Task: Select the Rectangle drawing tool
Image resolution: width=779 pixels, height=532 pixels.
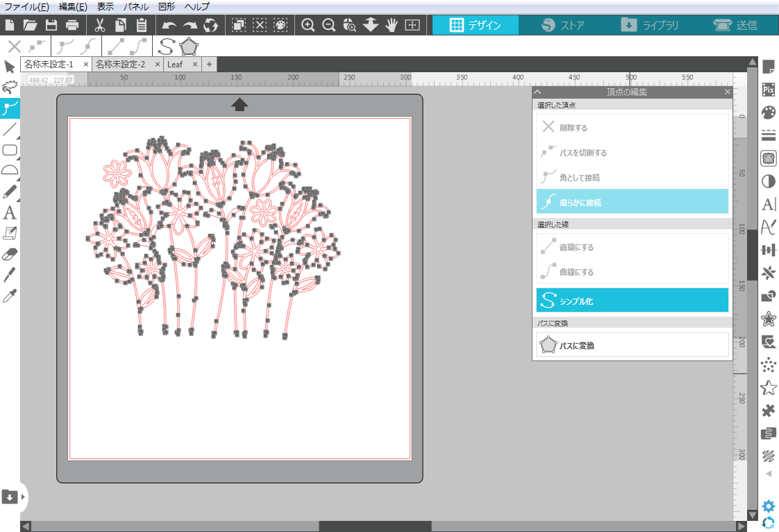Action: pos(10,149)
